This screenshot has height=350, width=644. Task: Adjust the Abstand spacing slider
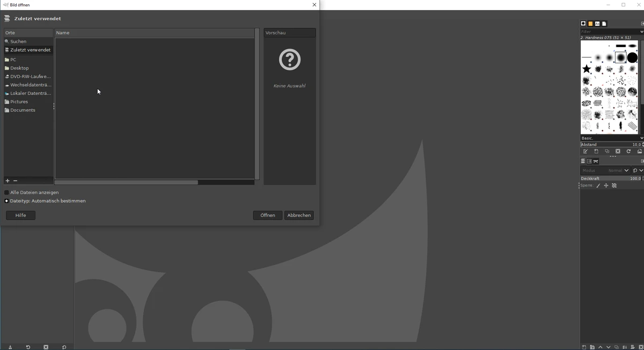click(x=612, y=145)
